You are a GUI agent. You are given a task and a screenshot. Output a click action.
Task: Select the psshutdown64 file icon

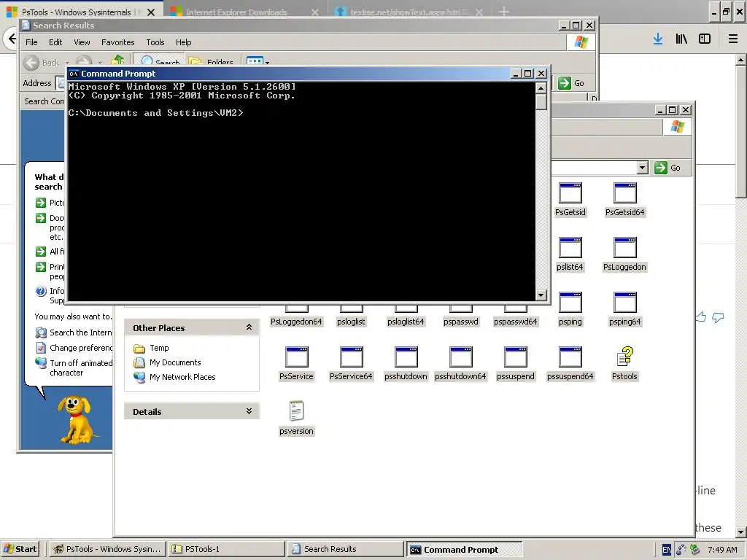460,357
